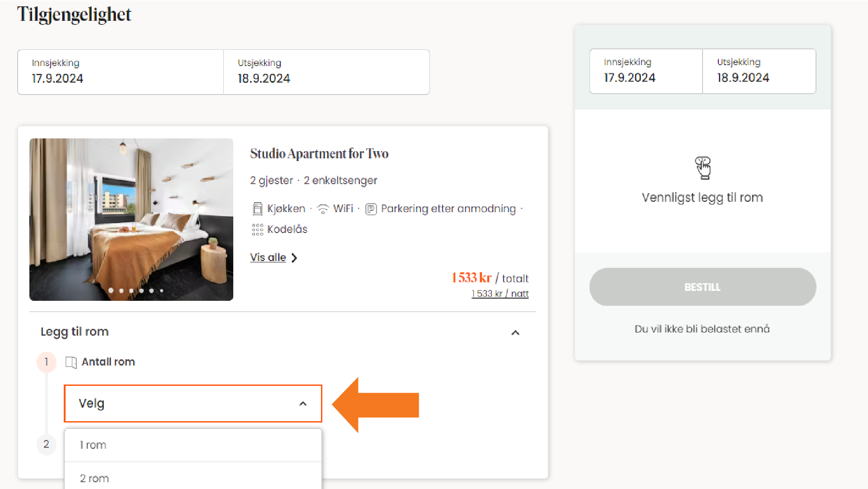Click the studio apartment bedroom photo
The image size is (868, 489).
[131, 219]
